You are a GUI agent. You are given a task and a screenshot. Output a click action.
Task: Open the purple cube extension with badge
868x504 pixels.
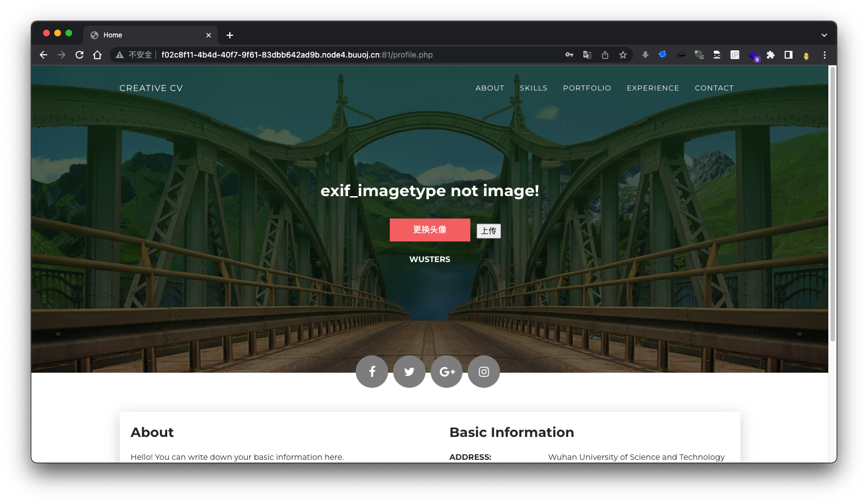click(x=754, y=55)
